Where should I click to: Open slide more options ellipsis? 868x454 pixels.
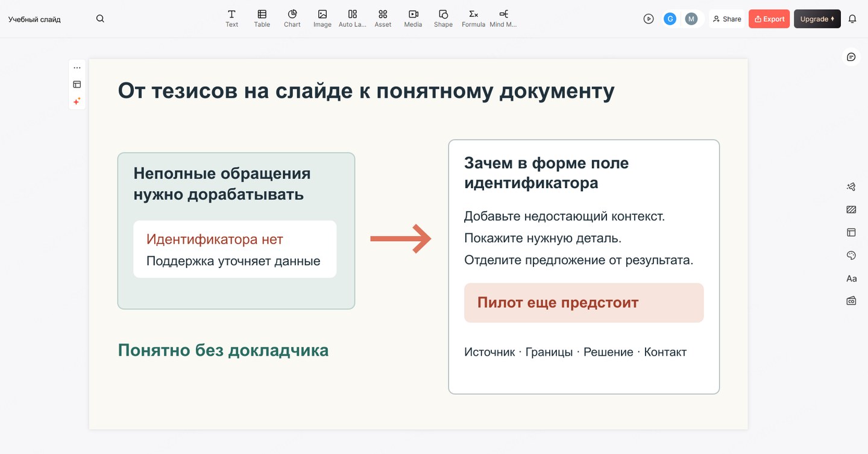(x=77, y=68)
